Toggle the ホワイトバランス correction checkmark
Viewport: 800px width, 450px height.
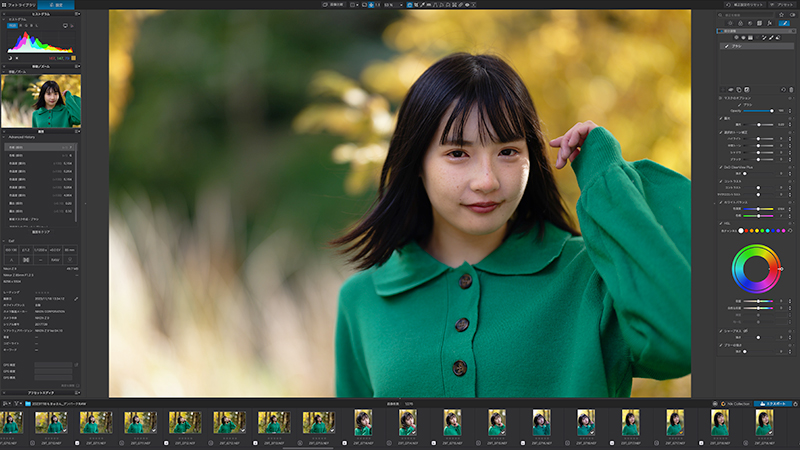click(x=720, y=202)
